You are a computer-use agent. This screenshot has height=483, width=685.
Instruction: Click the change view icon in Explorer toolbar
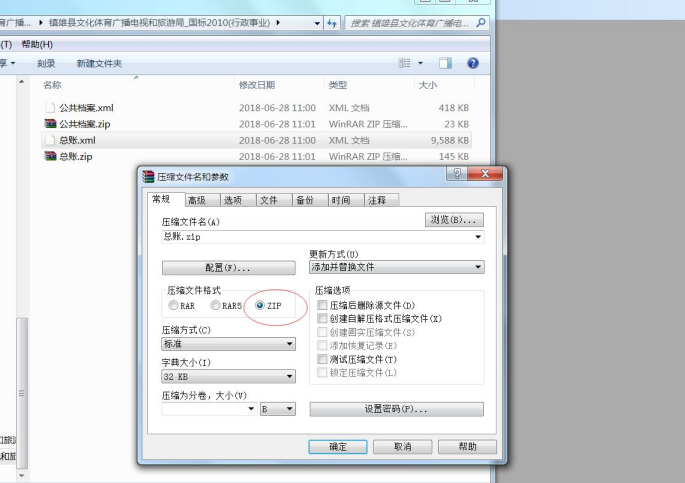(x=405, y=63)
